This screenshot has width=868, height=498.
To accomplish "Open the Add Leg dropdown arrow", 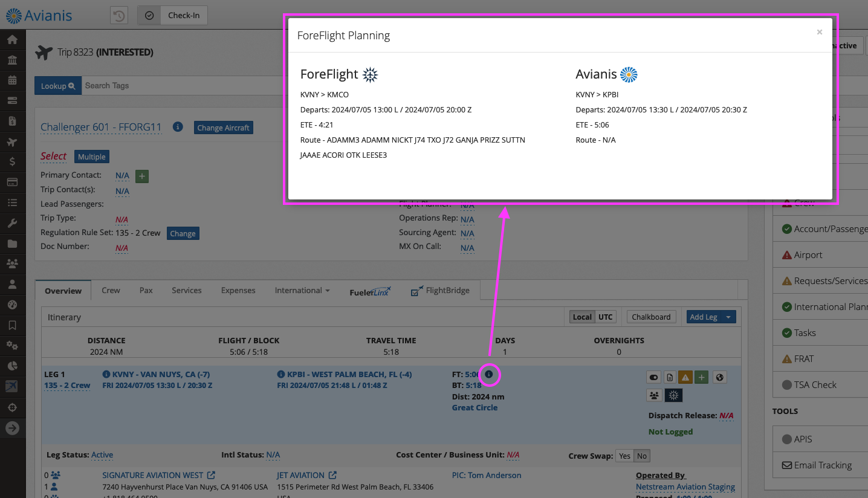I will coord(729,317).
